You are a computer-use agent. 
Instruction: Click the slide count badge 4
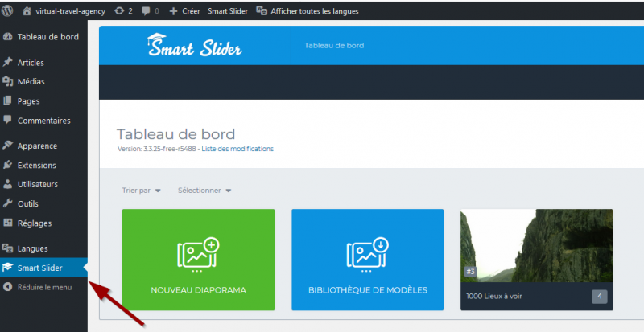600,297
